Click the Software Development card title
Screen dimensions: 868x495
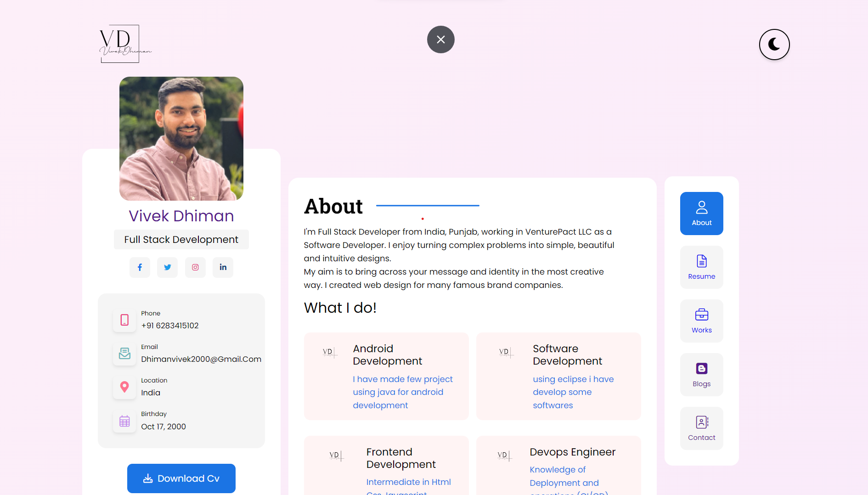coord(567,355)
